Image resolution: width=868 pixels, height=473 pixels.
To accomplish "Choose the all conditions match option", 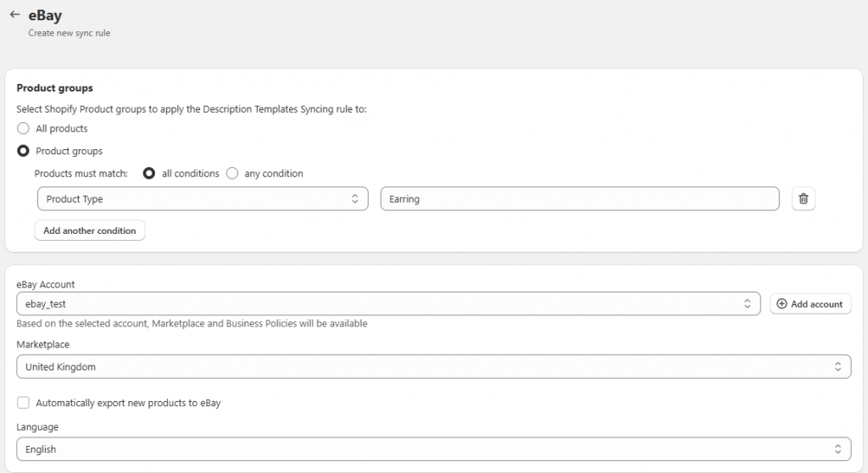I will coord(149,174).
